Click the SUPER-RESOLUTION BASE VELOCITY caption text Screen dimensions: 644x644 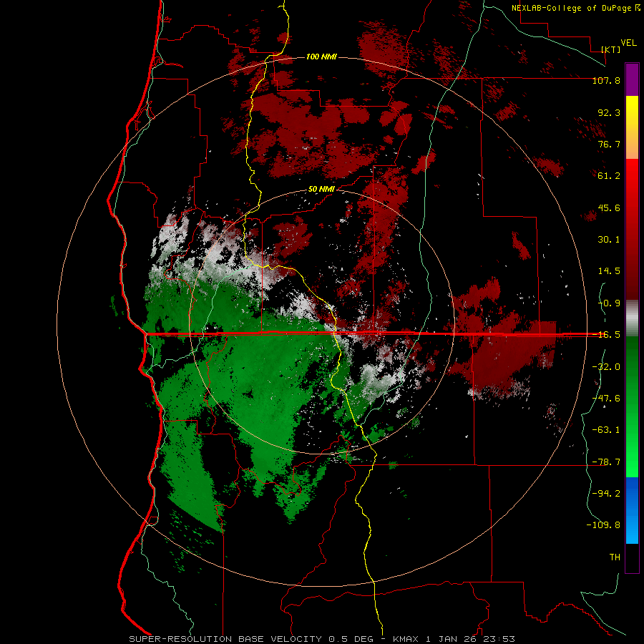tap(225, 639)
